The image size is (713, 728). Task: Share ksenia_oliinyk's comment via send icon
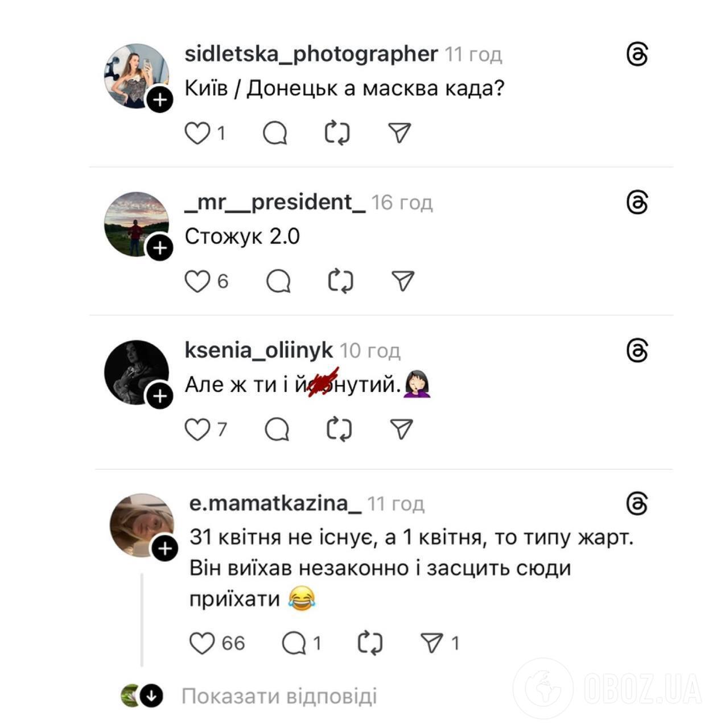point(402,429)
